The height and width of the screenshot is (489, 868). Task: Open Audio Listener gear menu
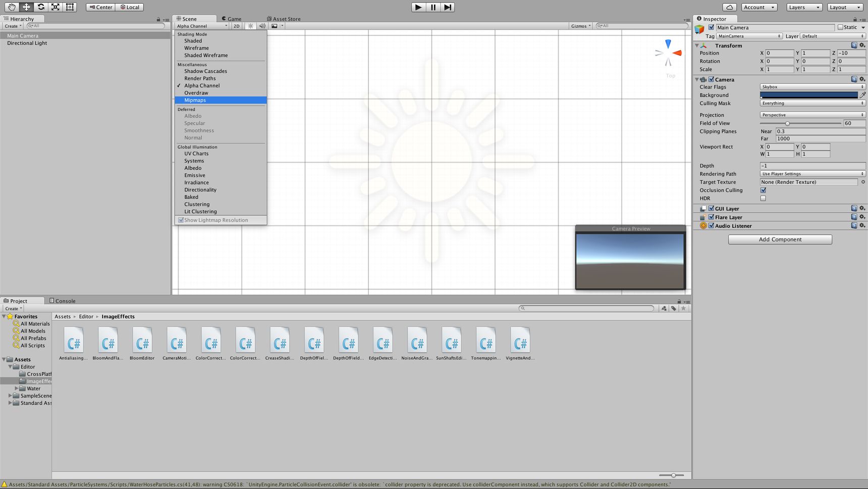(862, 226)
